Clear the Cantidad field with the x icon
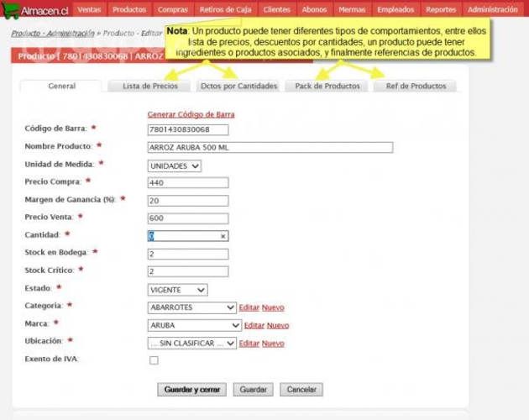Image resolution: width=529 pixels, height=420 pixels. pos(223,236)
